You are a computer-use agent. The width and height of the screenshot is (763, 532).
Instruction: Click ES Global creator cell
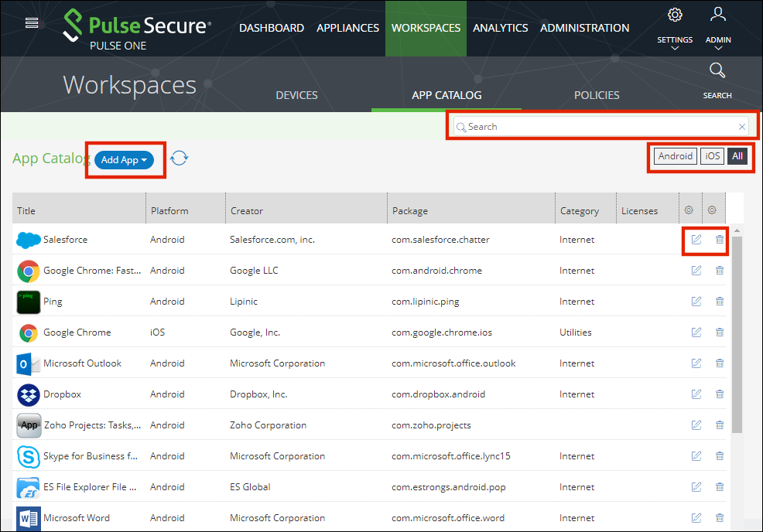(x=250, y=487)
